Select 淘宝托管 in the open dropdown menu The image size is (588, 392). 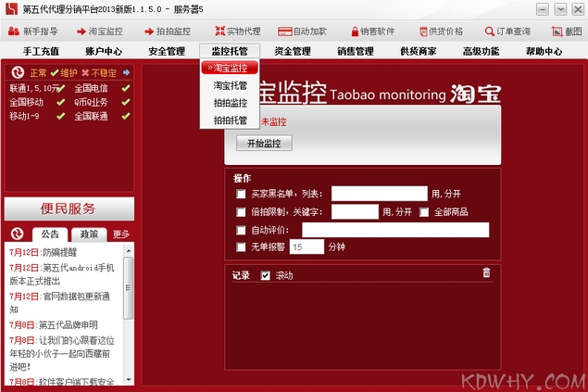(230, 85)
